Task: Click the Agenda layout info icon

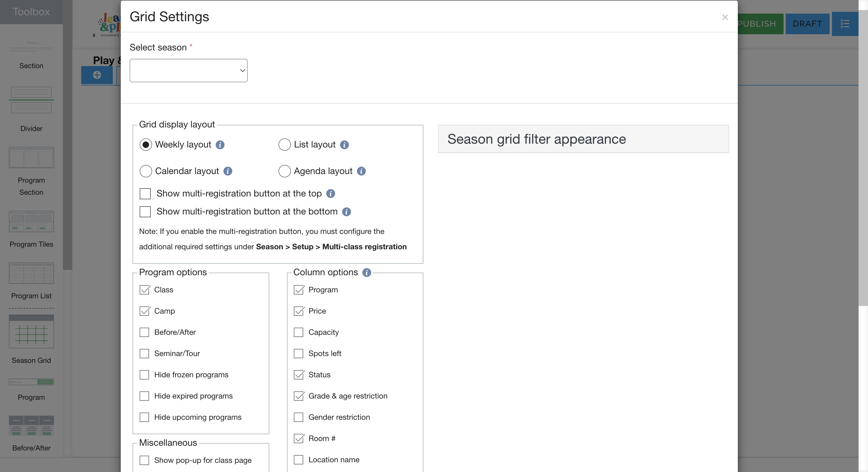Action: [361, 171]
